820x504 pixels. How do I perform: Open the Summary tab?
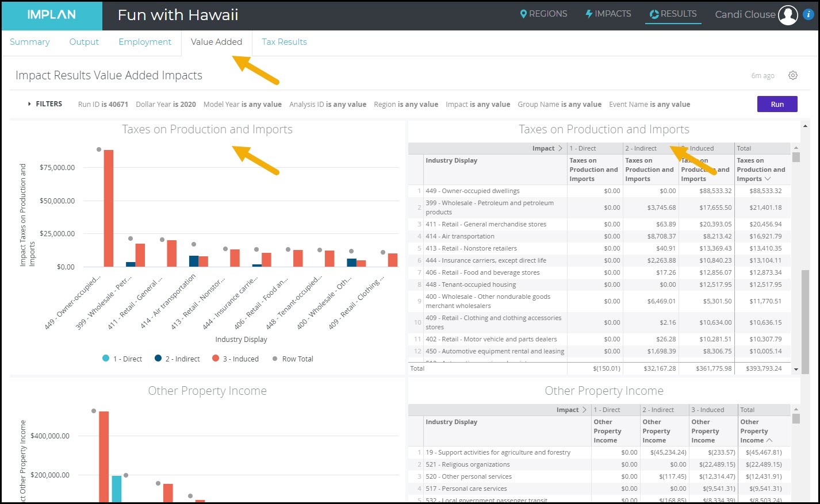click(30, 42)
